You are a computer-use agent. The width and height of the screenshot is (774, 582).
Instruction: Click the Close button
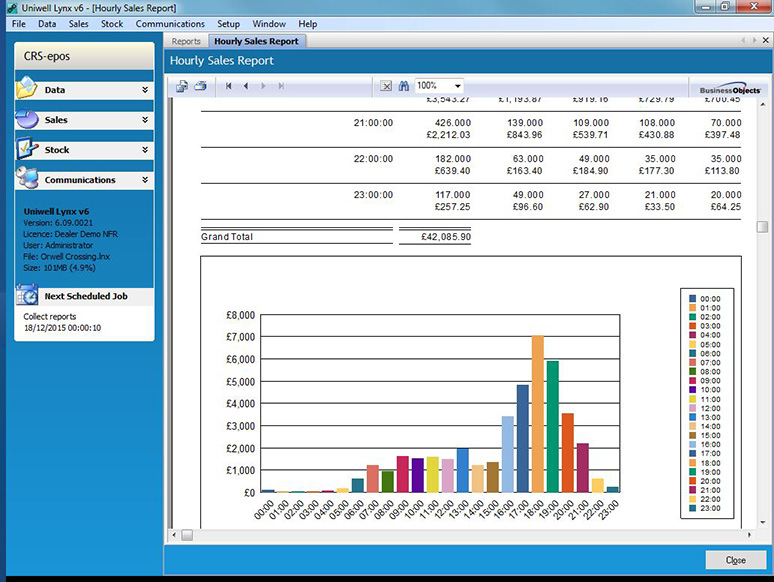click(735, 560)
